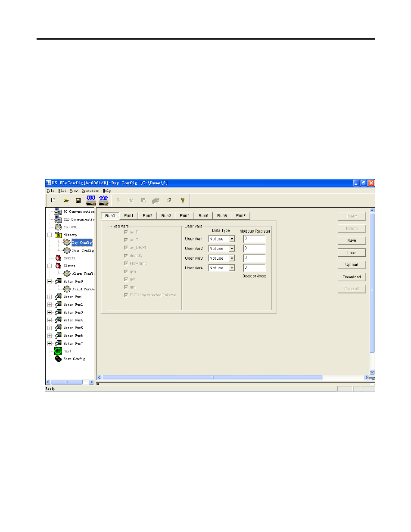Open the Operation menu
Screen dimensions: 411x532
click(x=90, y=190)
